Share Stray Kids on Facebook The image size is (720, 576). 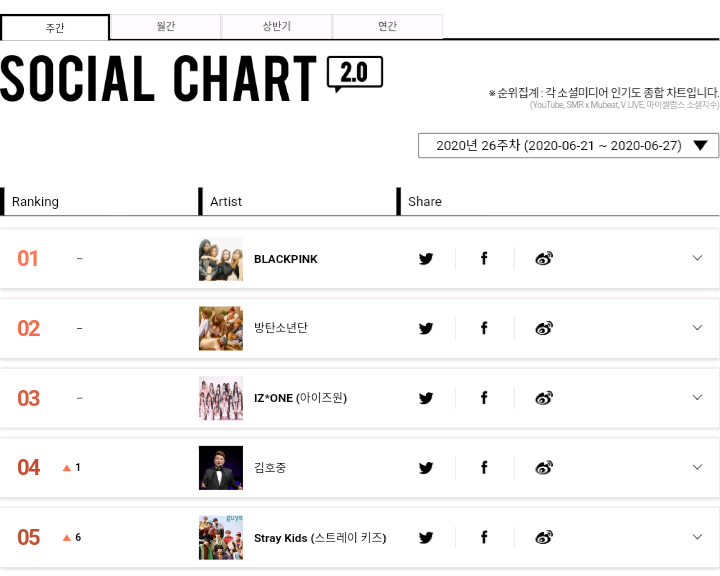(484, 537)
